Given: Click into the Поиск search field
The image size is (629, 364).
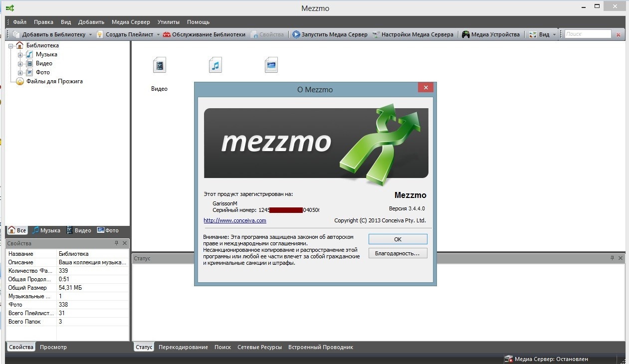Looking at the screenshot, I should [x=588, y=34].
